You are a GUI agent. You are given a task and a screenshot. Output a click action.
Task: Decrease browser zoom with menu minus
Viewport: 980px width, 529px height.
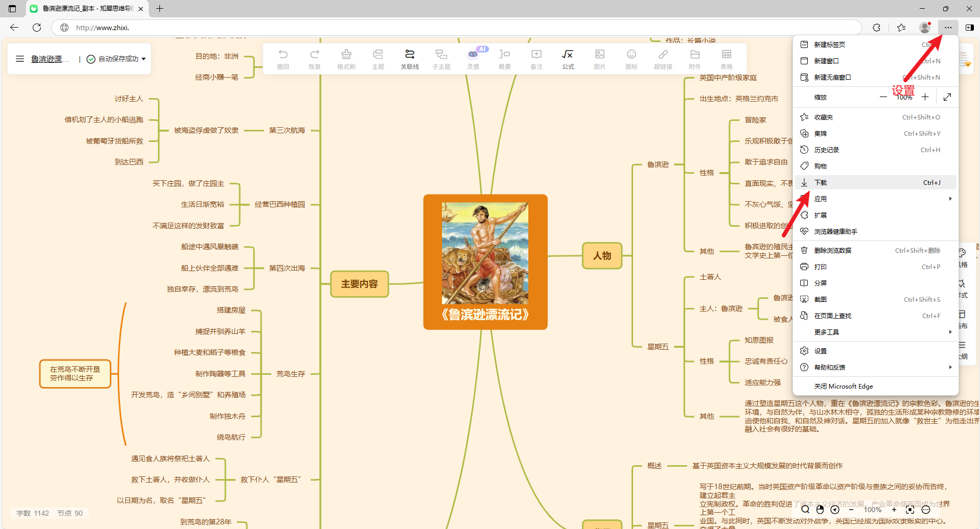(x=883, y=97)
